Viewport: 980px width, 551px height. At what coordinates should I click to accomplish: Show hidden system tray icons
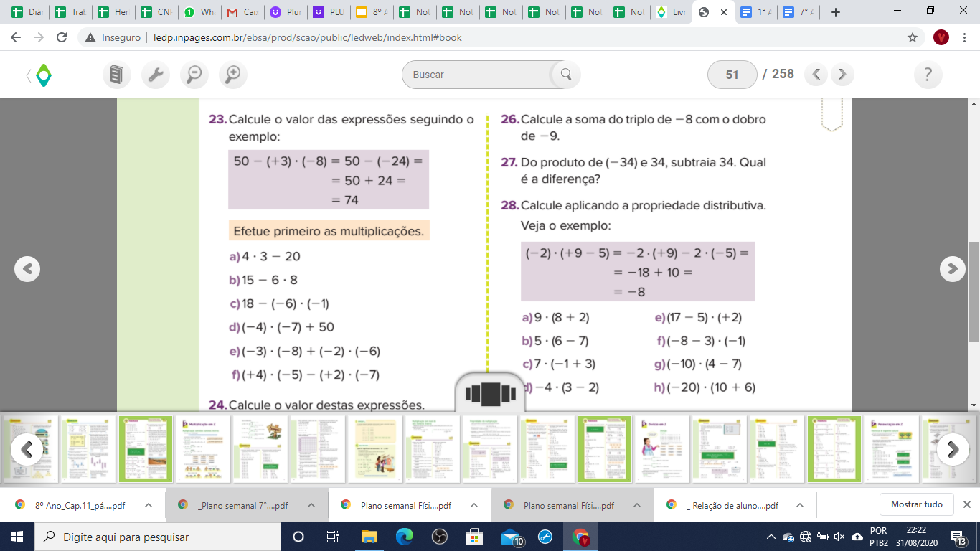click(x=771, y=537)
